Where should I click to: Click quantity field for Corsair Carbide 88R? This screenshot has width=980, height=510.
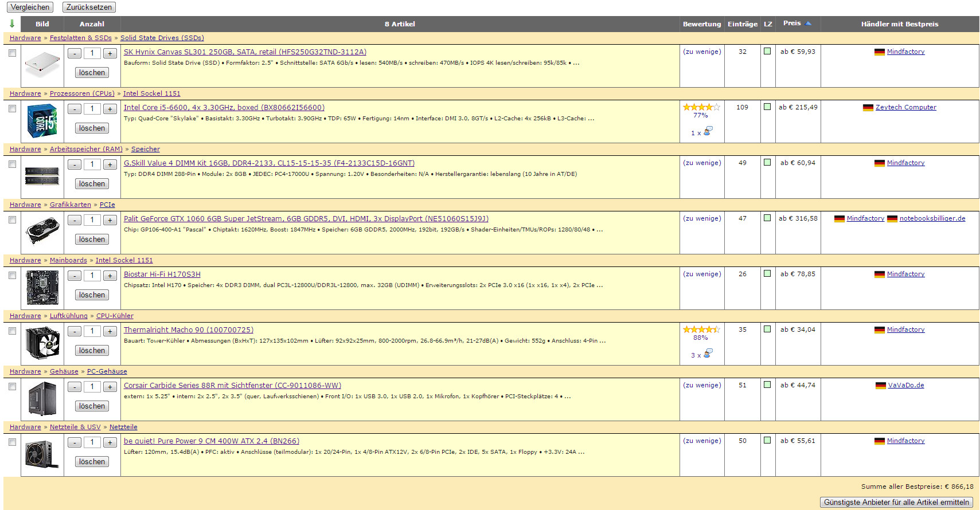tap(92, 387)
